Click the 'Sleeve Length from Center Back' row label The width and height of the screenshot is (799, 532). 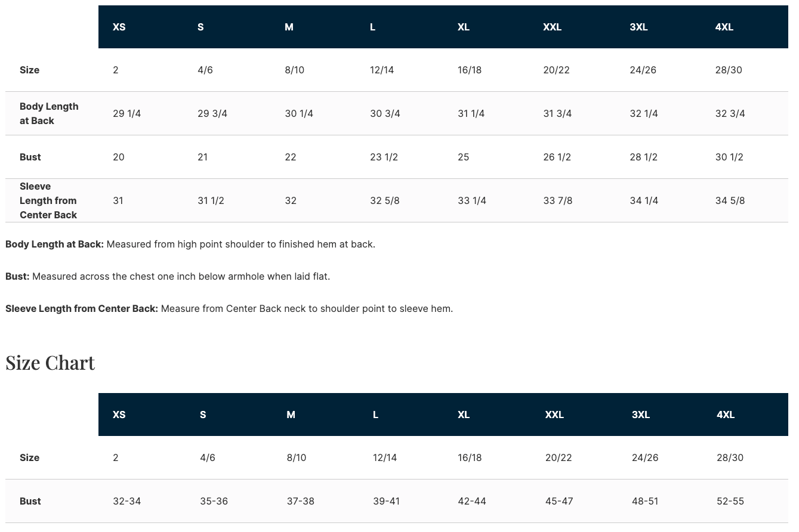pyautogui.click(x=48, y=200)
